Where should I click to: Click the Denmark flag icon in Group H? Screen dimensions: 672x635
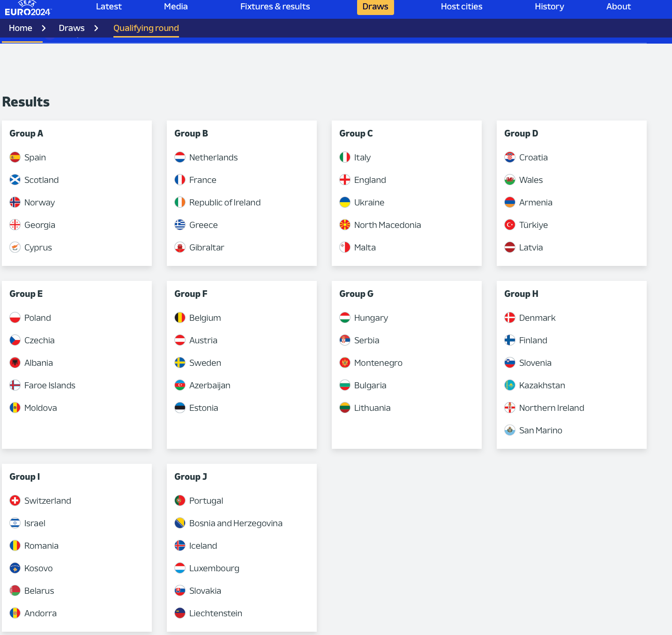click(509, 317)
